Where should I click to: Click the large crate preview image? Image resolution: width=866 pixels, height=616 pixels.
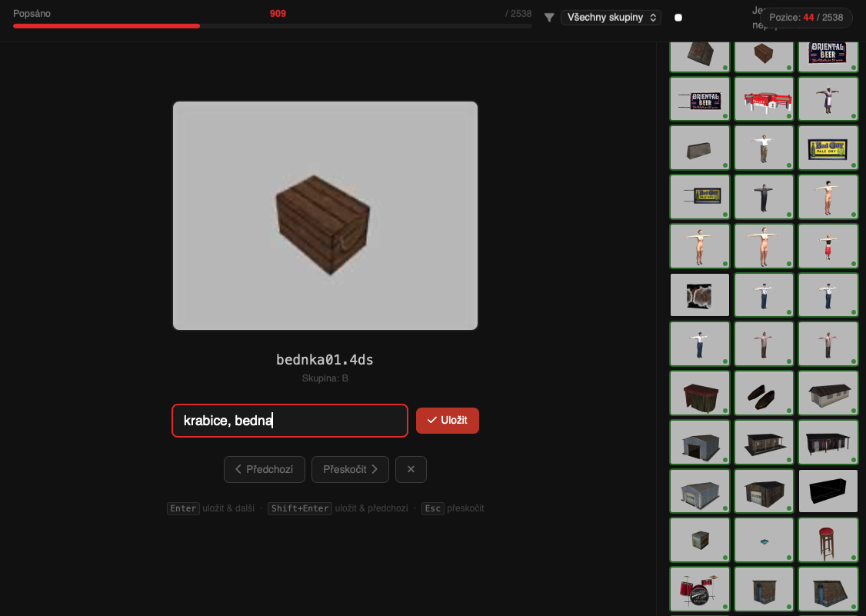tap(325, 215)
